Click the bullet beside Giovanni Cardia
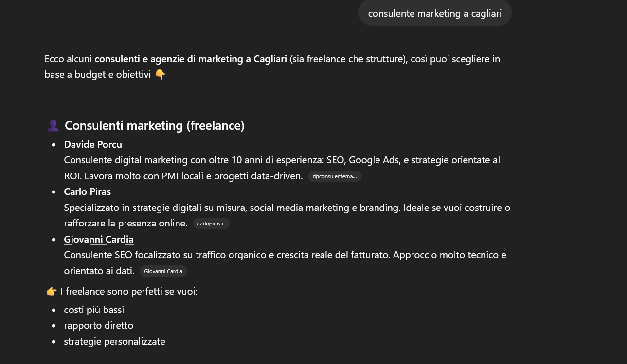Screen dimensions: 627x364 tap(54, 239)
